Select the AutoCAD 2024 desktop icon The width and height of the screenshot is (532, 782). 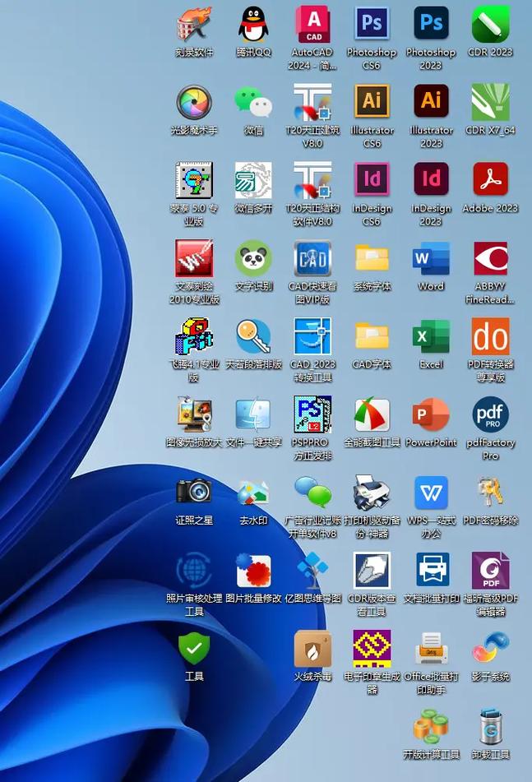[312, 25]
